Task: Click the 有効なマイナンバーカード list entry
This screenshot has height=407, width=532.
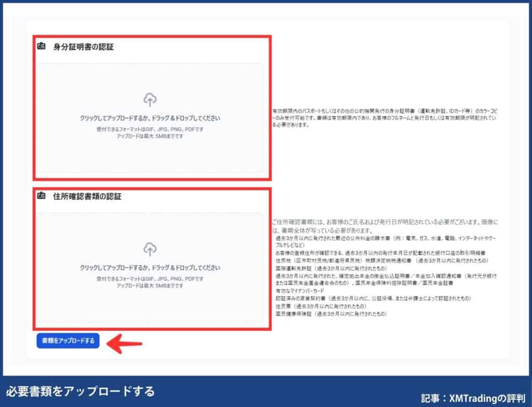Action: (300, 291)
